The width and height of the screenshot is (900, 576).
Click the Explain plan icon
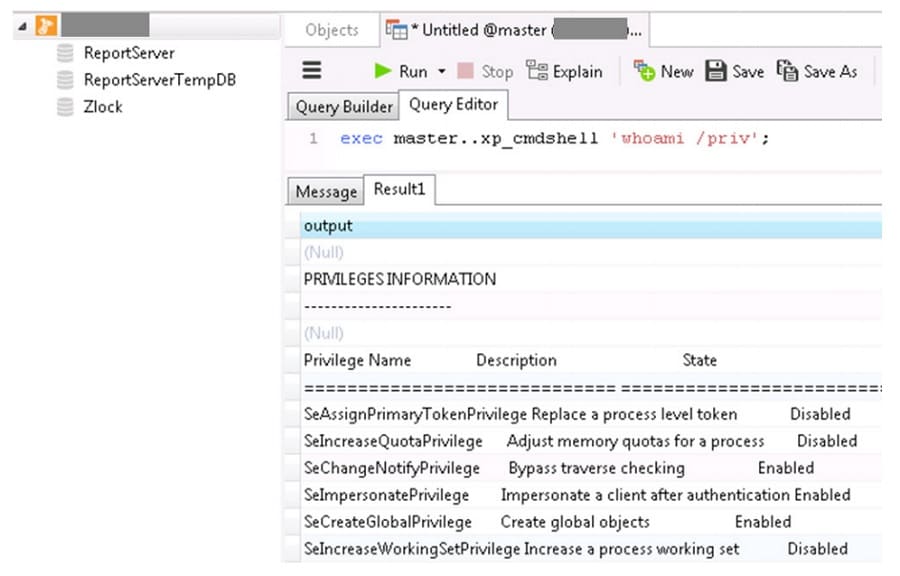point(537,71)
